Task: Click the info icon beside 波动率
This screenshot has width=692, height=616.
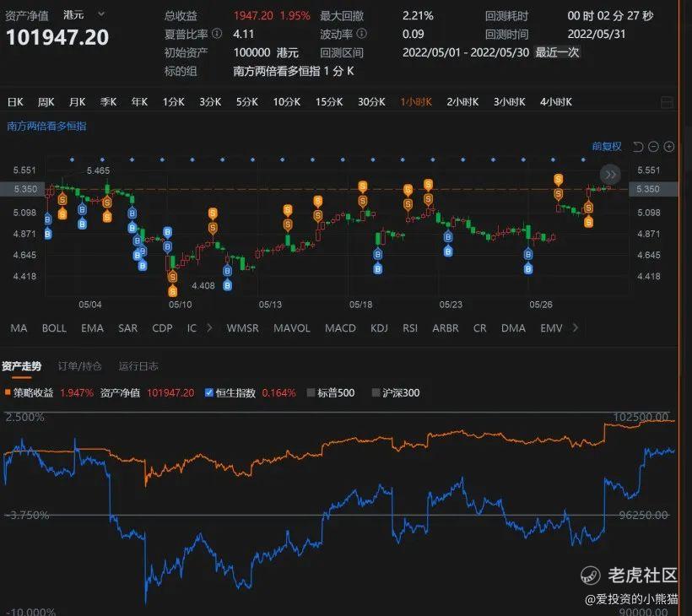Action: point(361,33)
